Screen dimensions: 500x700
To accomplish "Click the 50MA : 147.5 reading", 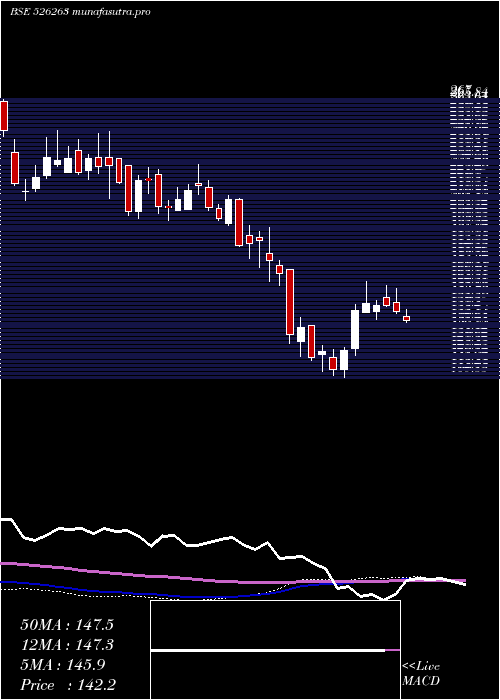I will 67,625.
